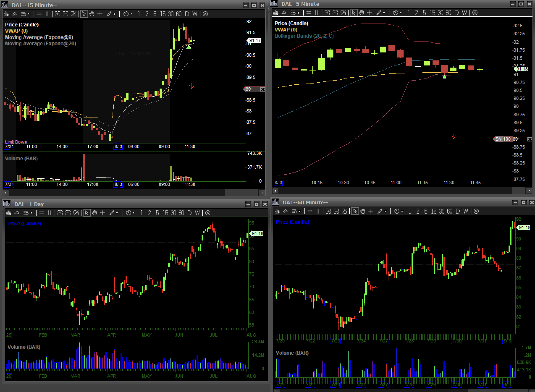Enable crosshair cursor in 60 Minute toolbar
The width and height of the screenshot is (535, 392).
[371, 211]
